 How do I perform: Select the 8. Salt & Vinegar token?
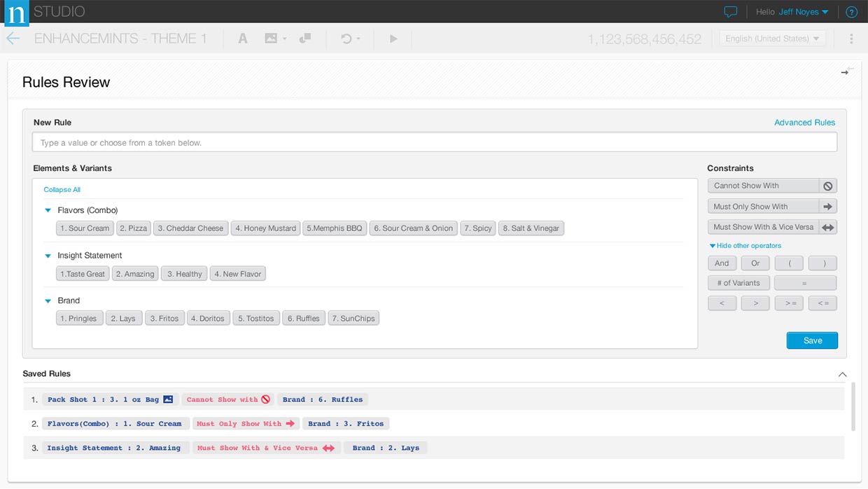[531, 228]
